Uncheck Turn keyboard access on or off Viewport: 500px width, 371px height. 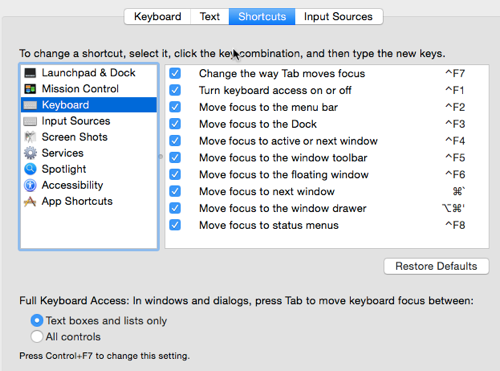pos(175,90)
